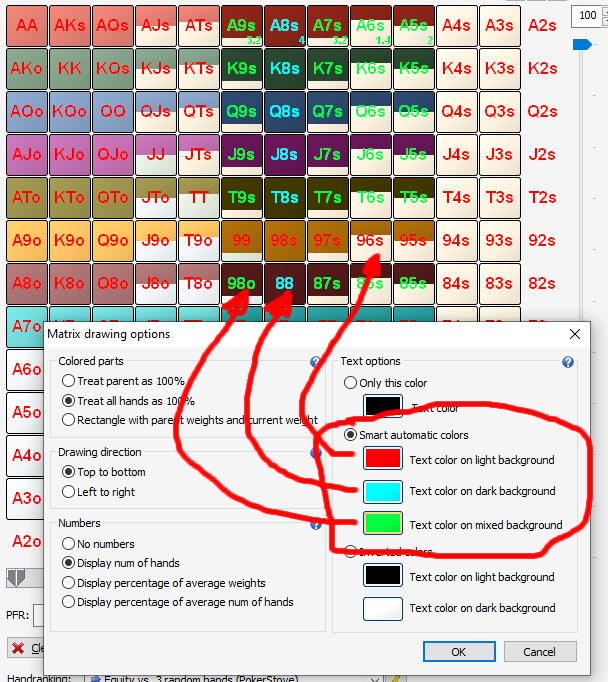Select JJ hand cell

pyautogui.click(x=156, y=155)
